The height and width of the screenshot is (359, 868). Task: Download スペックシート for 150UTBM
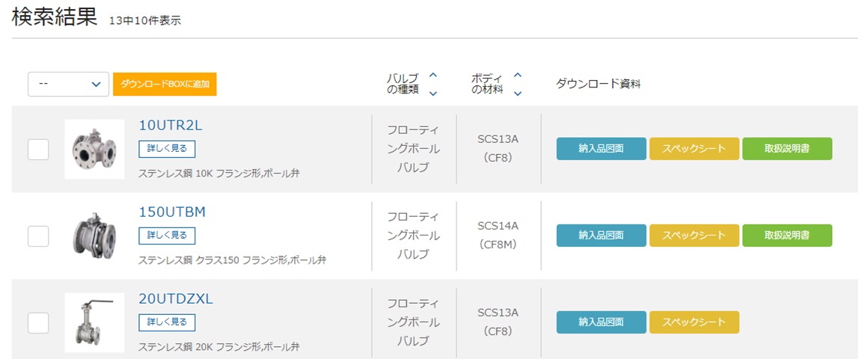694,236
